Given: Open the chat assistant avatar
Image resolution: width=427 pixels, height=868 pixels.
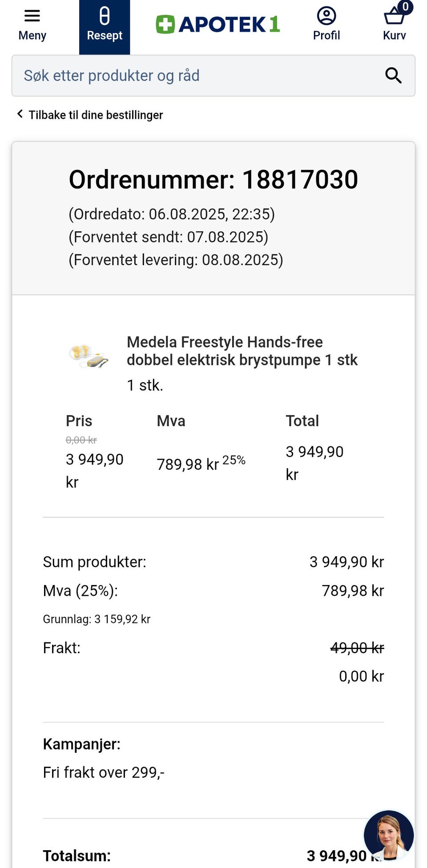Looking at the screenshot, I should coord(389,835).
